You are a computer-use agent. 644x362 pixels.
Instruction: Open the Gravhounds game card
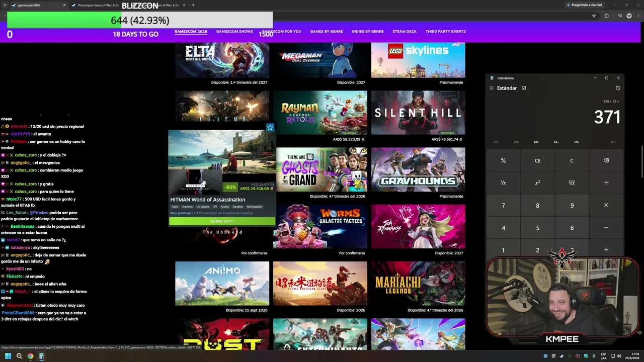point(418,169)
